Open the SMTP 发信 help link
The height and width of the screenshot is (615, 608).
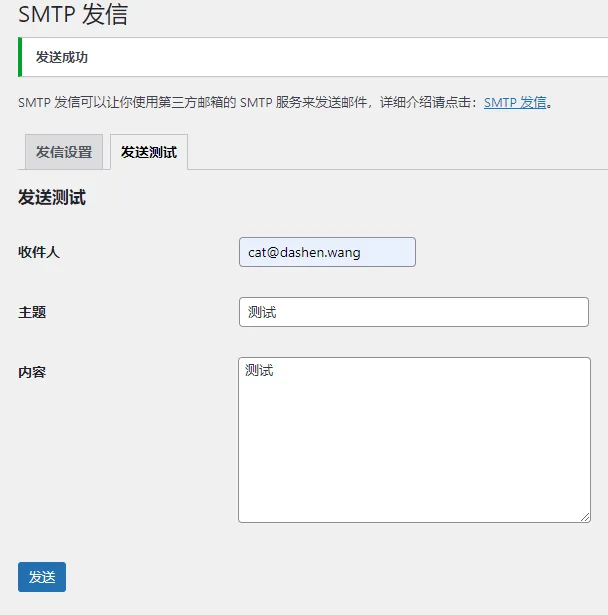click(515, 103)
